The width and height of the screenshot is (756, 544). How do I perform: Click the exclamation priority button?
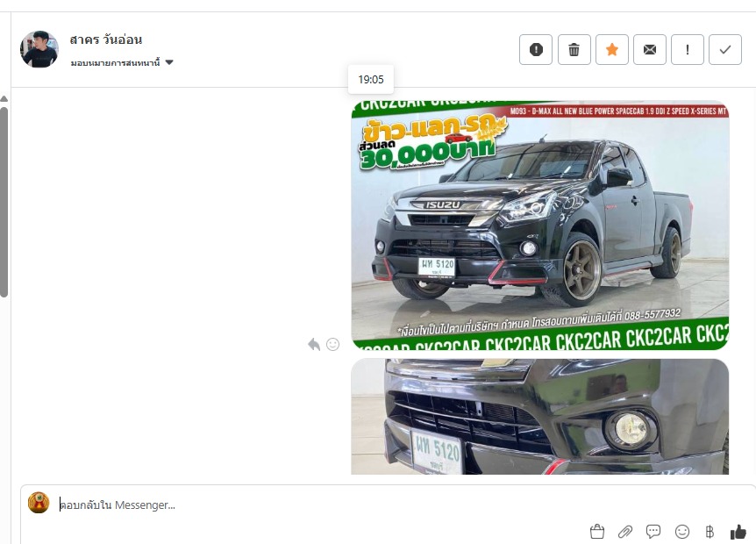(x=687, y=49)
